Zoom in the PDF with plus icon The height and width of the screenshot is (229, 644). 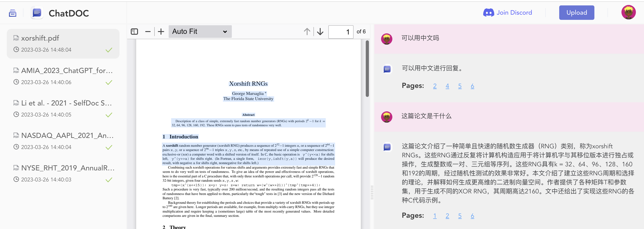pyautogui.click(x=161, y=32)
